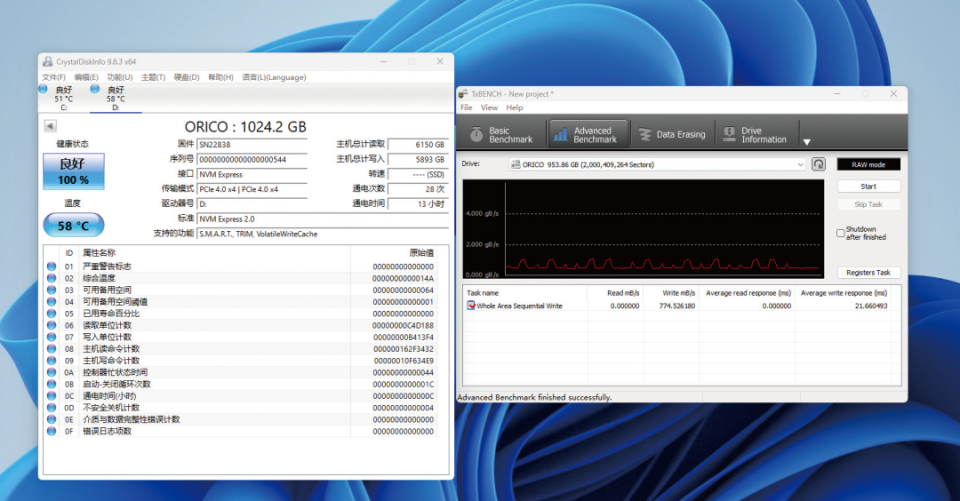Open TxBENCH File menu
The width and height of the screenshot is (960, 501).
point(466,107)
